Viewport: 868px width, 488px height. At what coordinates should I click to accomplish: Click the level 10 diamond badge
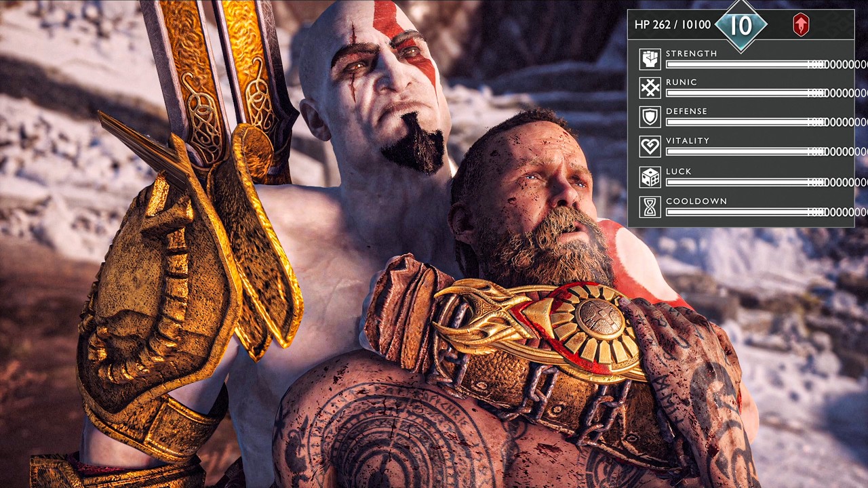coord(741,26)
